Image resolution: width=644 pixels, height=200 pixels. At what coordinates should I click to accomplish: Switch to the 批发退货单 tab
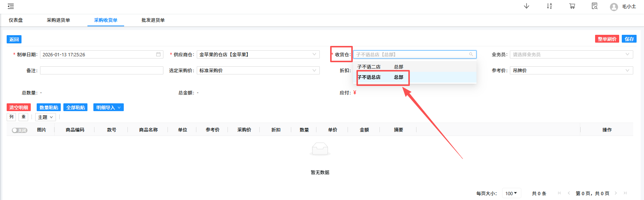click(x=153, y=20)
